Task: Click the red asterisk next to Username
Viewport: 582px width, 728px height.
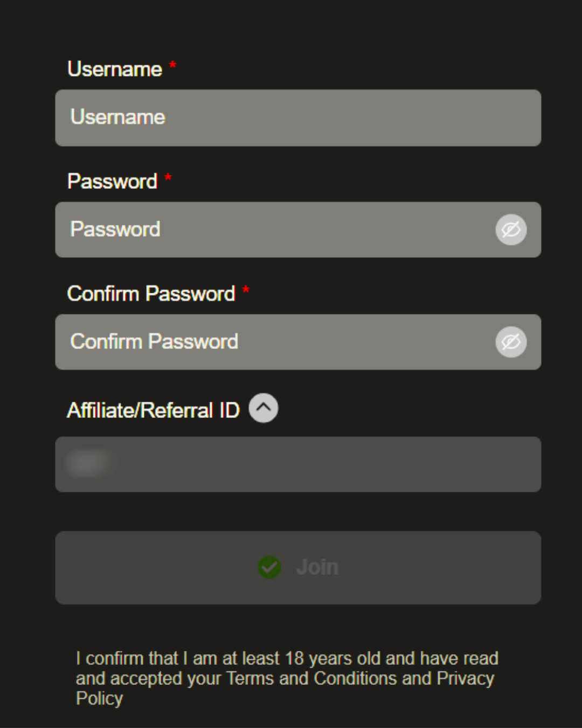Action: [172, 66]
